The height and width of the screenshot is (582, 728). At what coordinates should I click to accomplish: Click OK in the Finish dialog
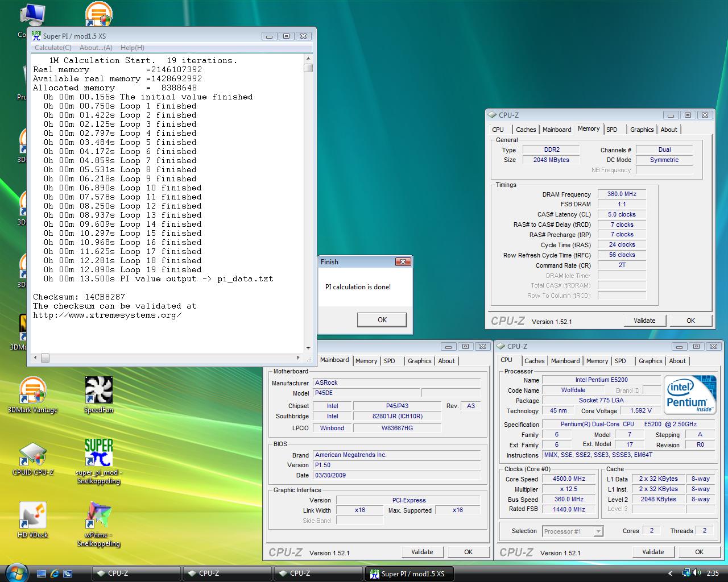point(382,320)
